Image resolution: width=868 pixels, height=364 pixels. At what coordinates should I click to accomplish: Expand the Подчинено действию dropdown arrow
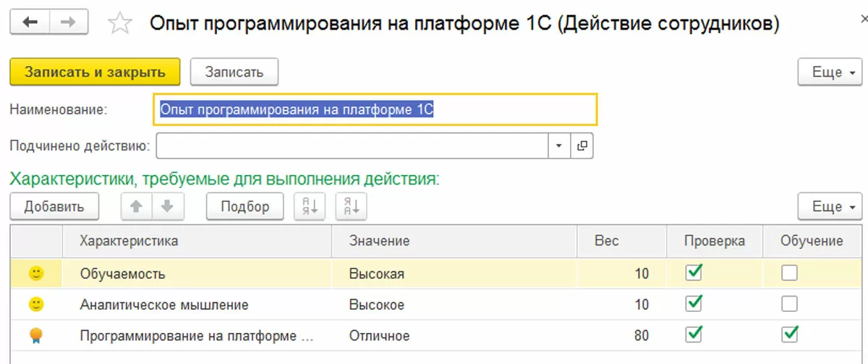pyautogui.click(x=558, y=146)
